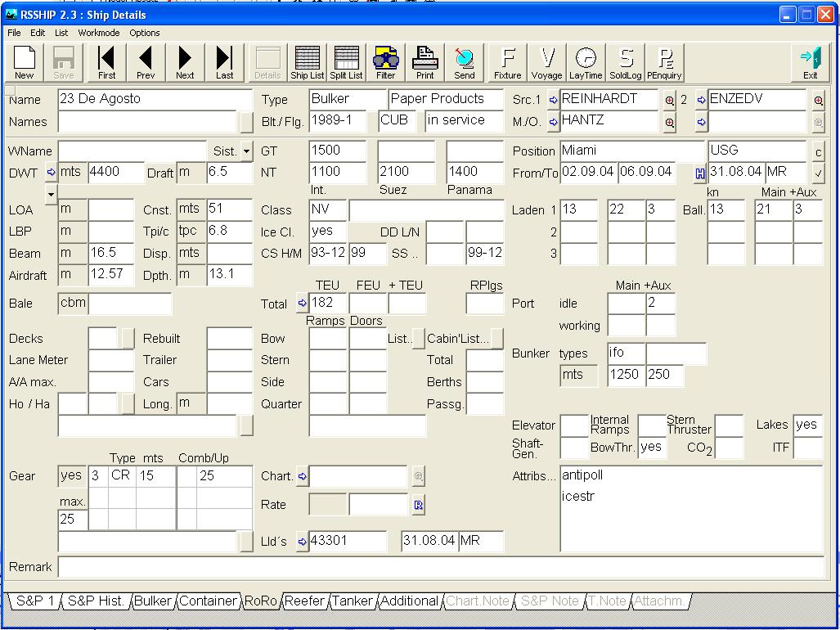Click the blue H icon beside From/To dates
The image size is (840, 630).
(x=700, y=173)
